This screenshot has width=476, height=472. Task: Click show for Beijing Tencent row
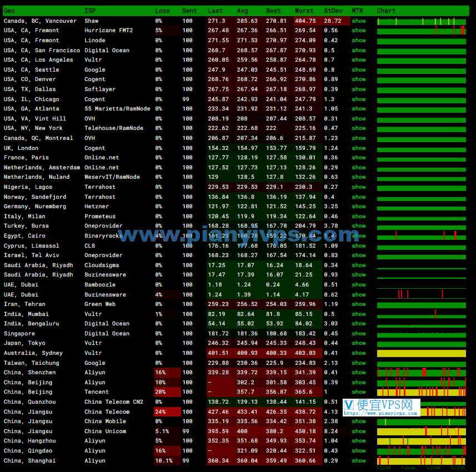click(x=358, y=392)
